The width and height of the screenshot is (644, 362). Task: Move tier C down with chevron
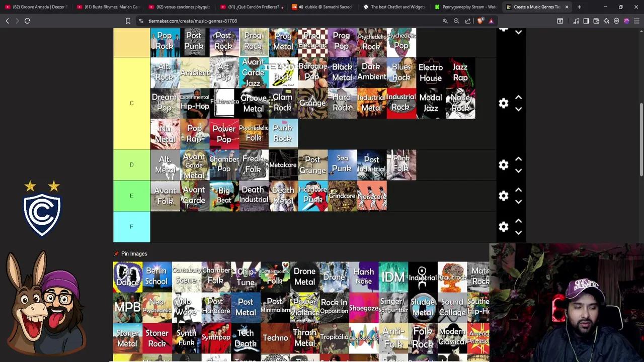coord(518,109)
